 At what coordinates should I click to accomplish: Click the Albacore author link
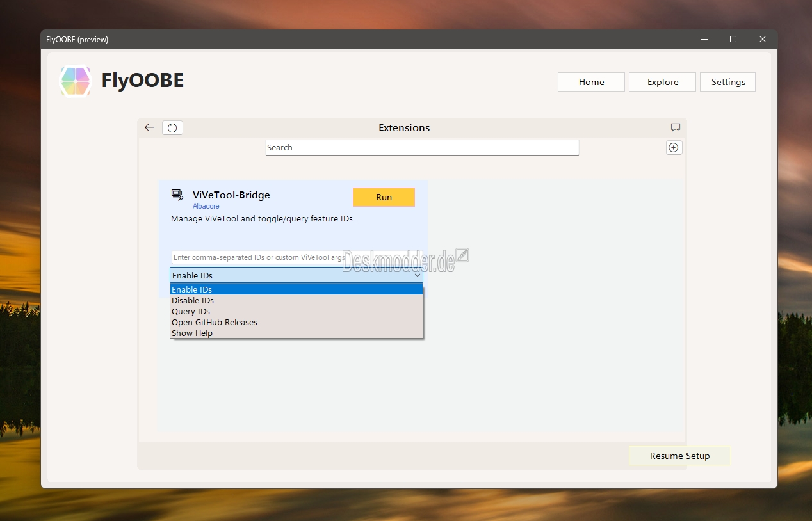coord(206,206)
